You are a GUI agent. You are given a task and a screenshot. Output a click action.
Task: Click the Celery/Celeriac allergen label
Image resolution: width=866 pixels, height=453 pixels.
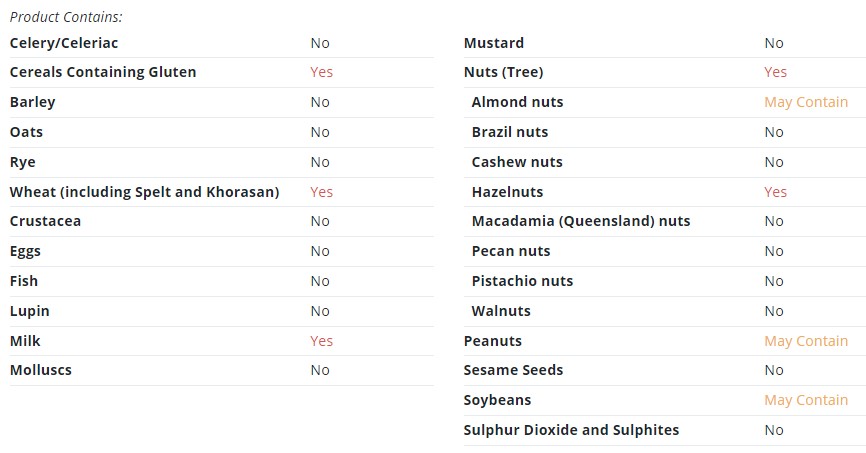tap(64, 43)
